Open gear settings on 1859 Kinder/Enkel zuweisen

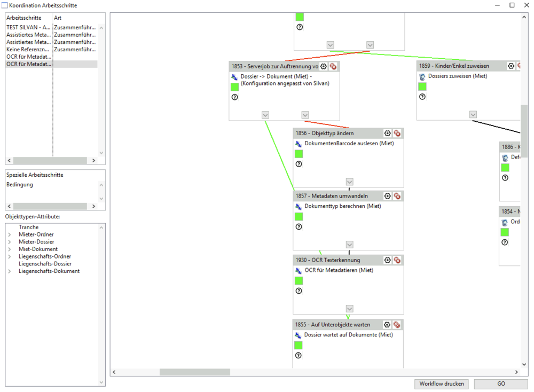tap(511, 66)
